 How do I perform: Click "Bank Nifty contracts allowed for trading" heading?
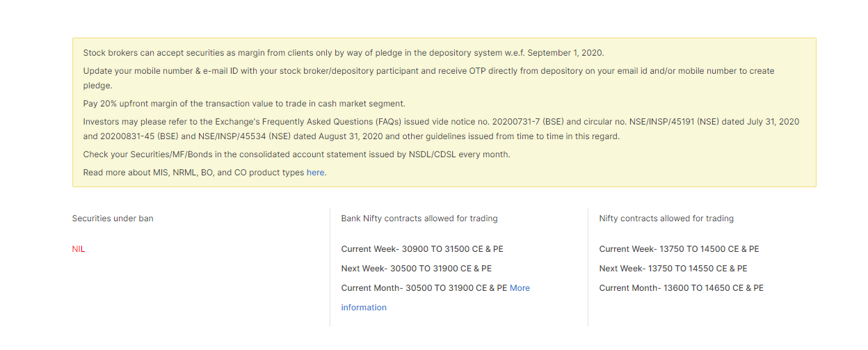[x=419, y=218]
